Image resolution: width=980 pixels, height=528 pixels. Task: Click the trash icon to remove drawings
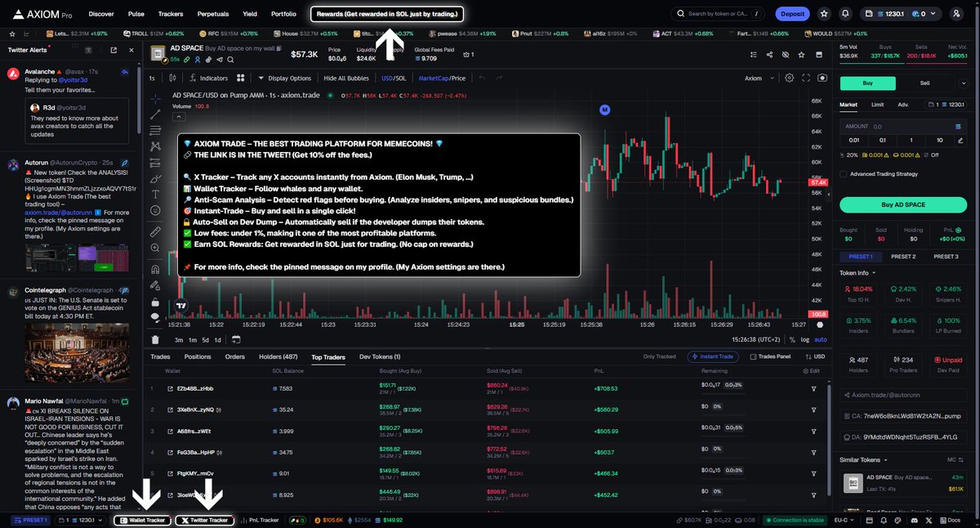[x=155, y=339]
